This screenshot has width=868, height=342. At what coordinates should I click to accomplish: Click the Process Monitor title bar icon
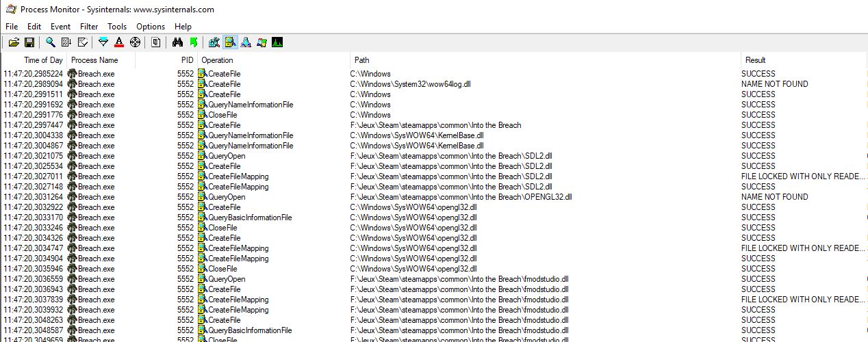point(10,10)
